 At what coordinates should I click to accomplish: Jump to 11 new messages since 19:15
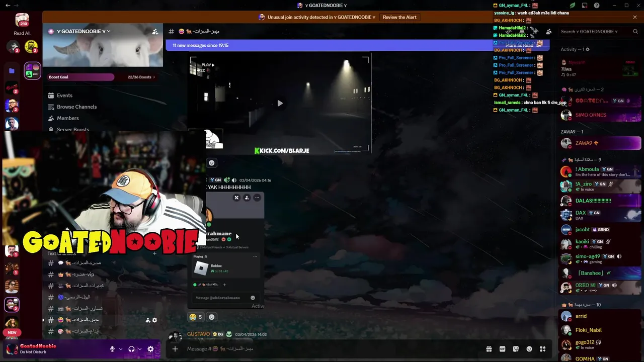[x=200, y=45]
